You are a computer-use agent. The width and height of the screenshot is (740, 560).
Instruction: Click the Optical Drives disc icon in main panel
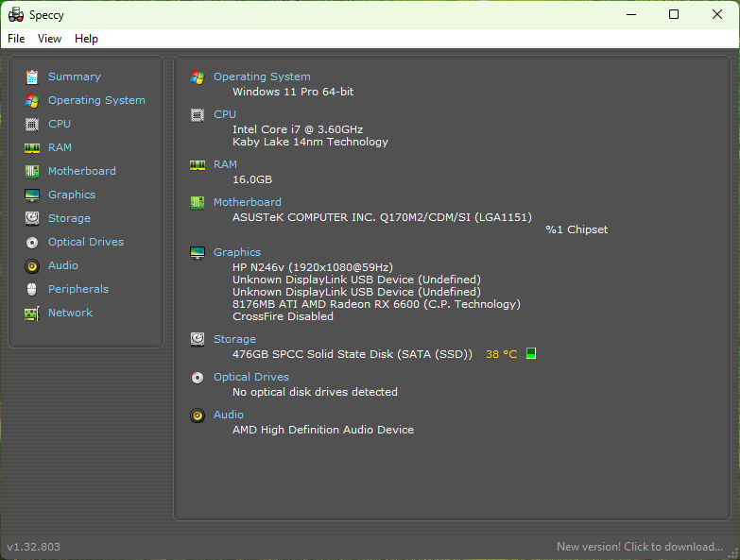tap(198, 378)
